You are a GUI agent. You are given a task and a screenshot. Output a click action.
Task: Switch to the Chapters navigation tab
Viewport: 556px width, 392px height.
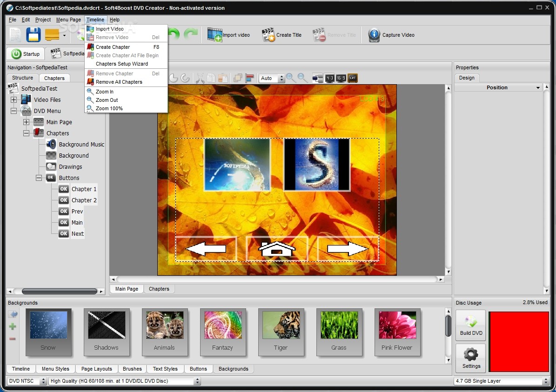[x=54, y=78]
